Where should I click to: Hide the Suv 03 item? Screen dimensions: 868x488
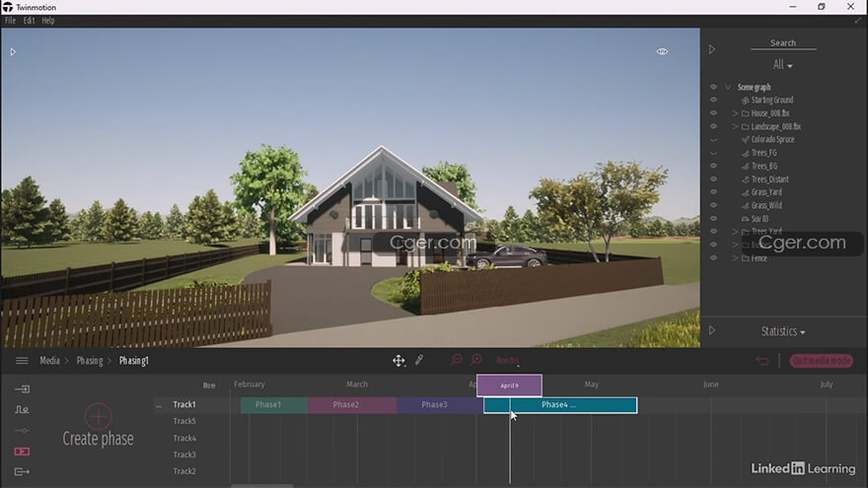[713, 219]
